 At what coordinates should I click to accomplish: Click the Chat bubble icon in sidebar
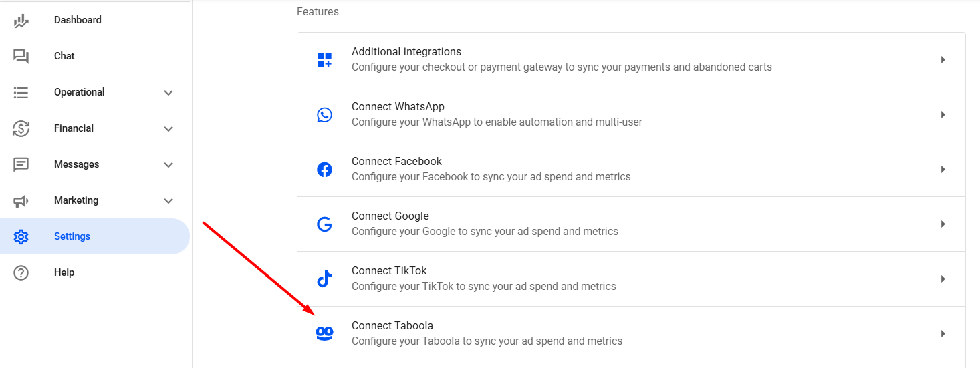[x=21, y=57]
